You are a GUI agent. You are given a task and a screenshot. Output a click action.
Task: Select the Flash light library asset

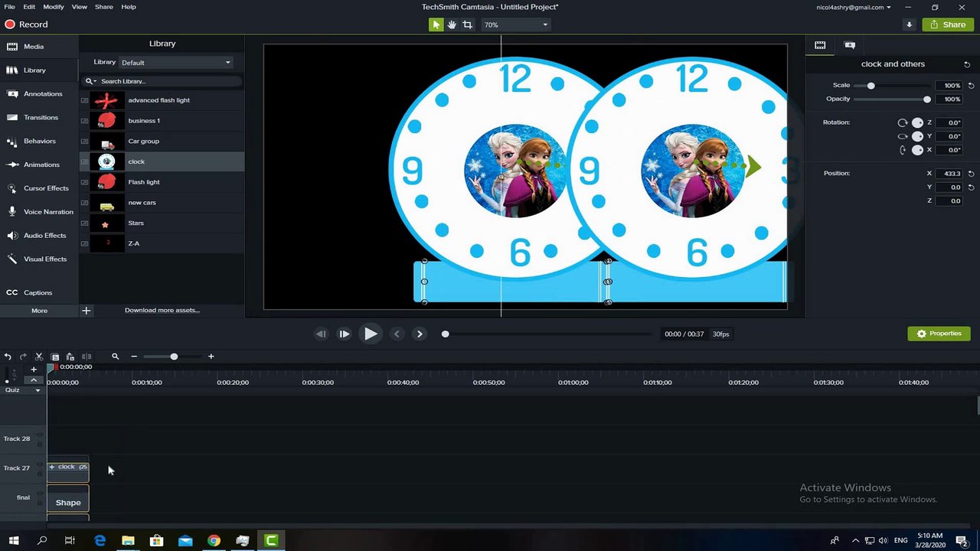click(x=162, y=182)
